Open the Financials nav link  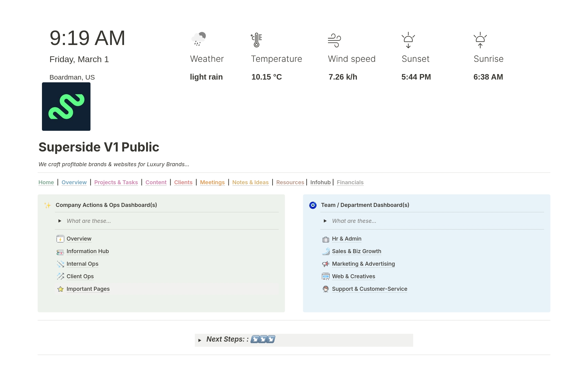[x=350, y=182]
